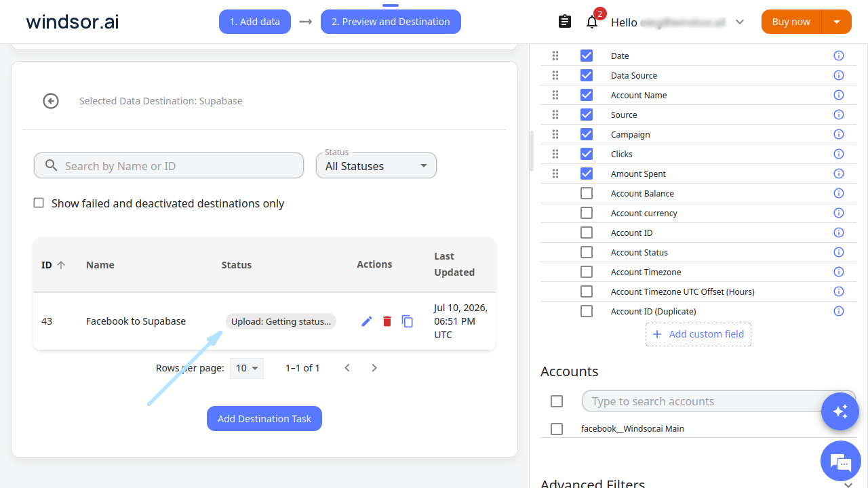Expand the Advanced Filters section
This screenshot has width=868, height=488.
(848, 485)
